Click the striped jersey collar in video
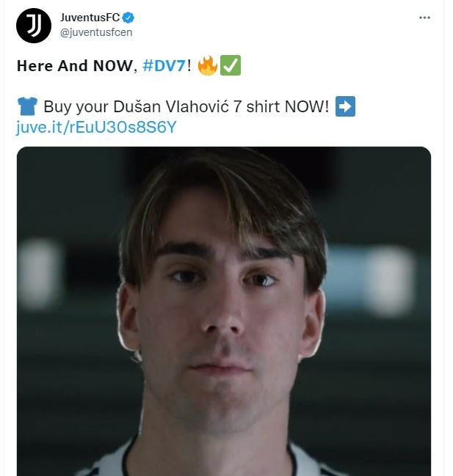The image size is (453, 476). tap(213, 458)
